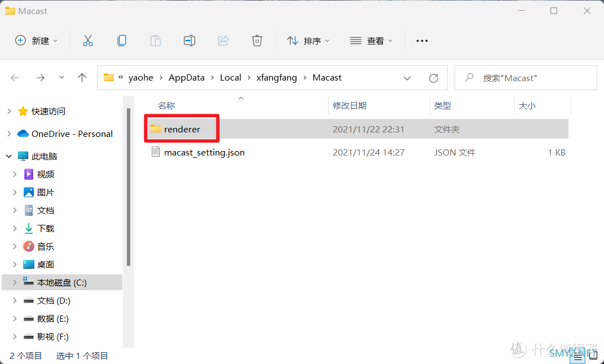Open Music (音乐) in sidebar
The image size is (604, 364).
[46, 247]
